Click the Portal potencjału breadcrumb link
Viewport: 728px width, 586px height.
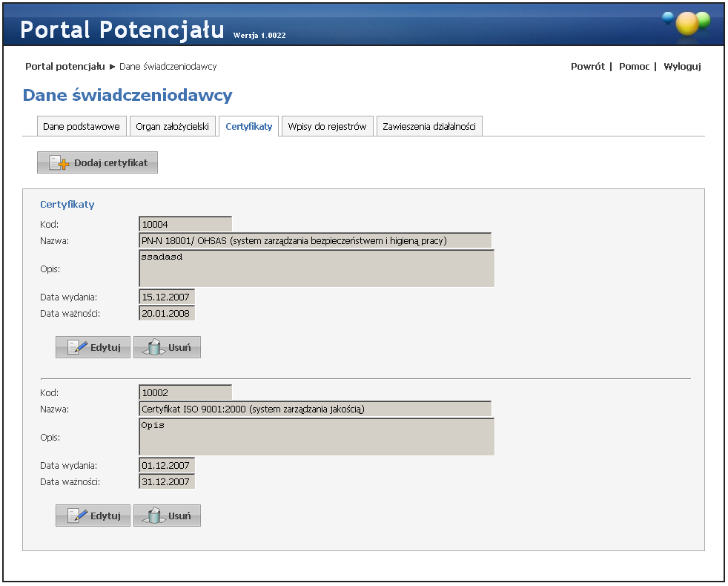coord(65,67)
